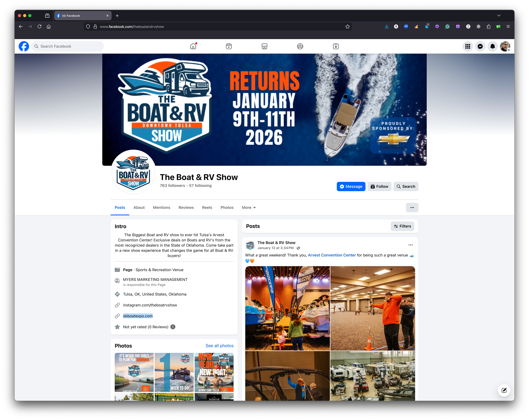Open the Messenger icon in header
This screenshot has width=529, height=420.
point(480,46)
